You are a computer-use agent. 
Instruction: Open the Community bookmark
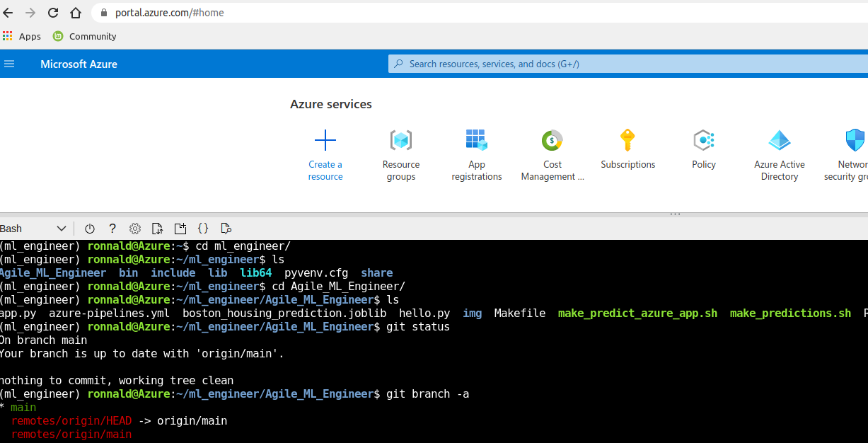(84, 36)
